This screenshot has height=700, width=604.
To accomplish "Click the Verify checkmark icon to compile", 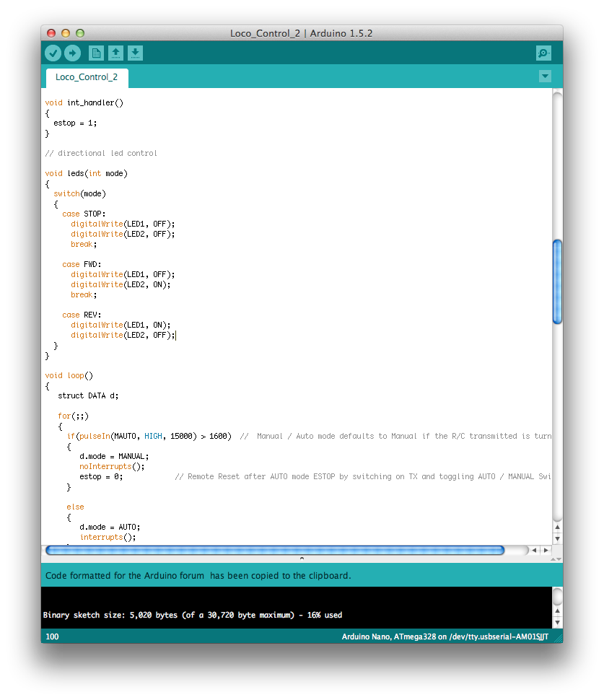I will click(x=53, y=53).
